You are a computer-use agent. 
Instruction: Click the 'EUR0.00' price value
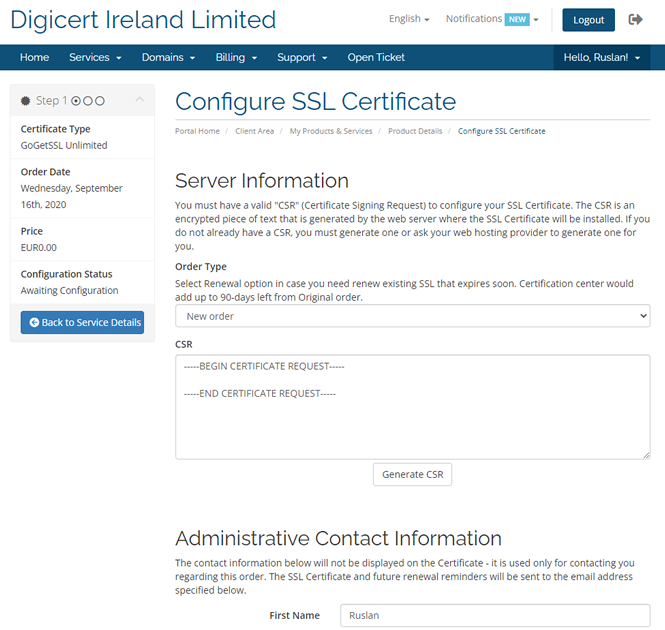(x=39, y=247)
